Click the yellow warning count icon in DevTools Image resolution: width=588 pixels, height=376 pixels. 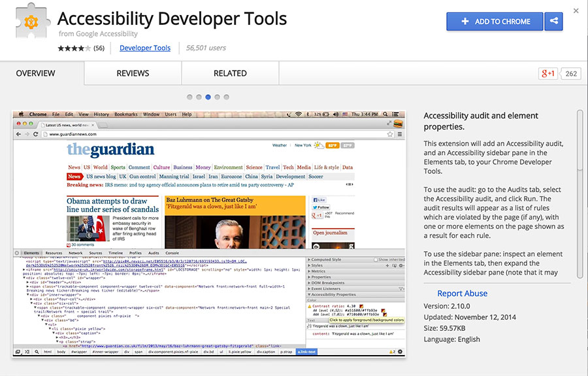tap(392, 352)
